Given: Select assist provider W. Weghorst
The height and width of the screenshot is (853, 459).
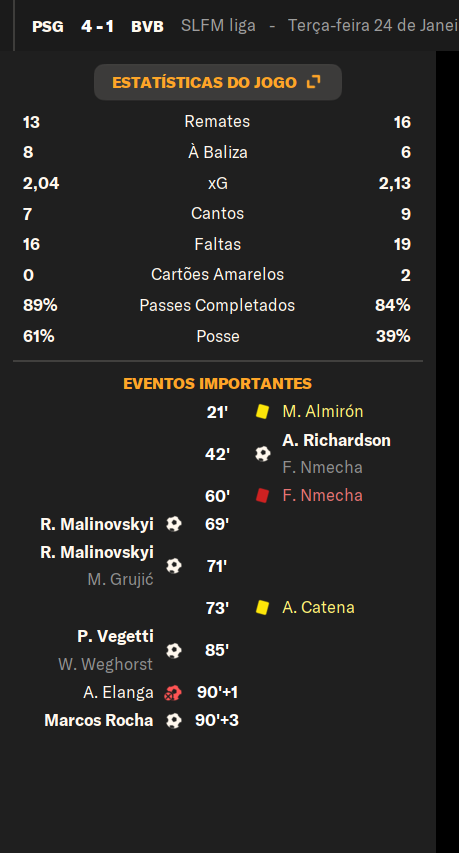Looking at the screenshot, I should click(106, 664).
